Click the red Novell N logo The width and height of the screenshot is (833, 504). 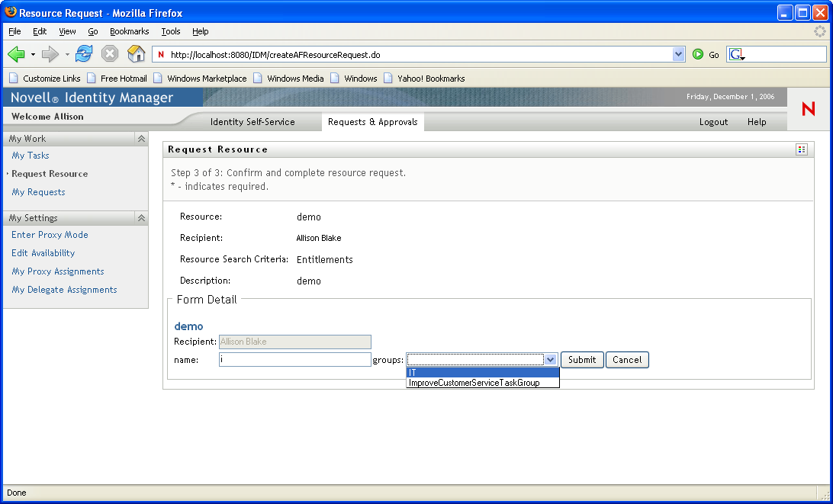tap(808, 109)
